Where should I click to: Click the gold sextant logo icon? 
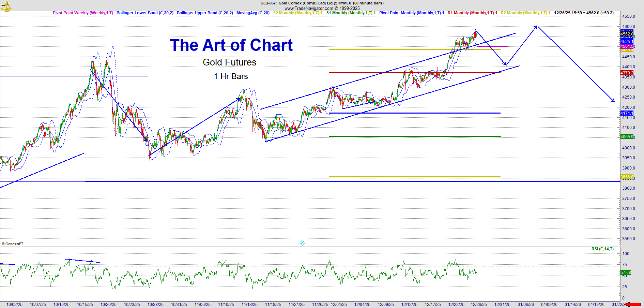6,6
